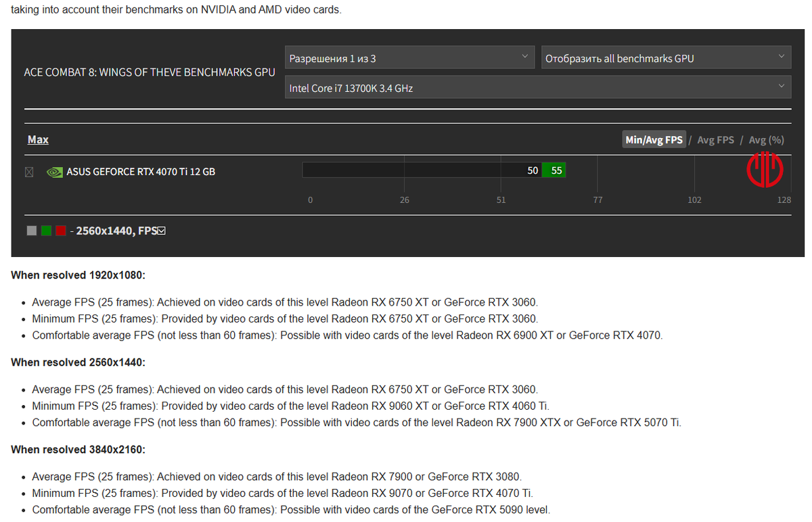
Task: Open the Отобразить all benchmarks GPU dropdown
Action: pyautogui.click(x=666, y=59)
